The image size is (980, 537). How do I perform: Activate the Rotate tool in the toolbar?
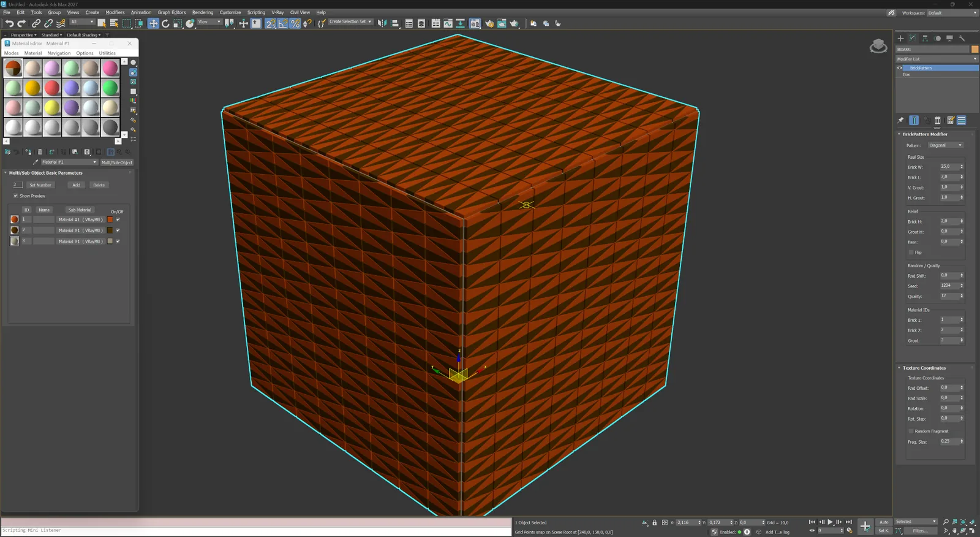(165, 23)
